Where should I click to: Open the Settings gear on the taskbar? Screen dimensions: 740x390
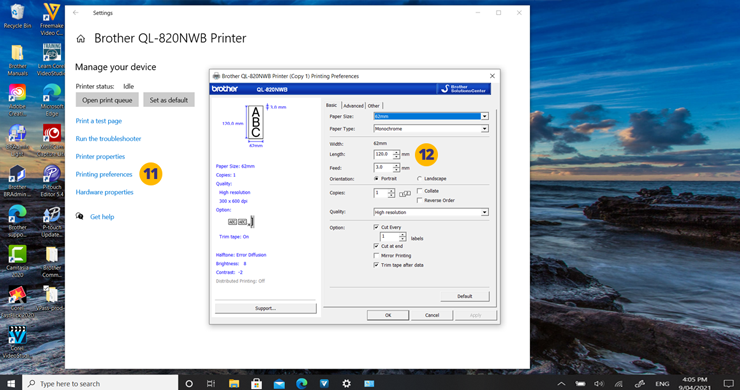346,383
